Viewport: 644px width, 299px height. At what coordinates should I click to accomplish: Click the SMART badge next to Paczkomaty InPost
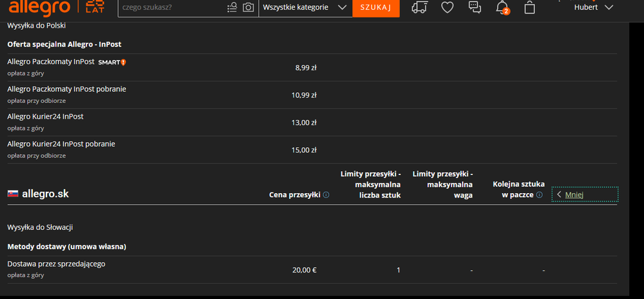pyautogui.click(x=112, y=62)
